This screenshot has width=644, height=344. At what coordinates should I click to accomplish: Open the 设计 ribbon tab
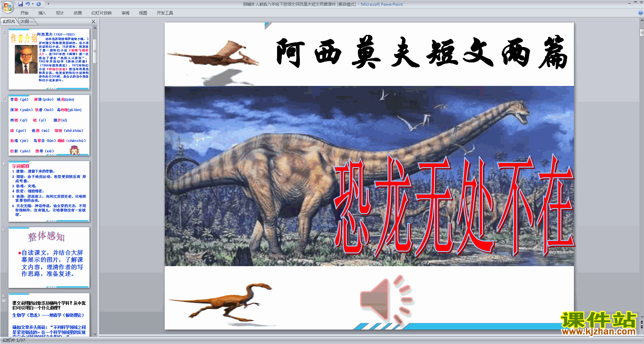[60, 13]
